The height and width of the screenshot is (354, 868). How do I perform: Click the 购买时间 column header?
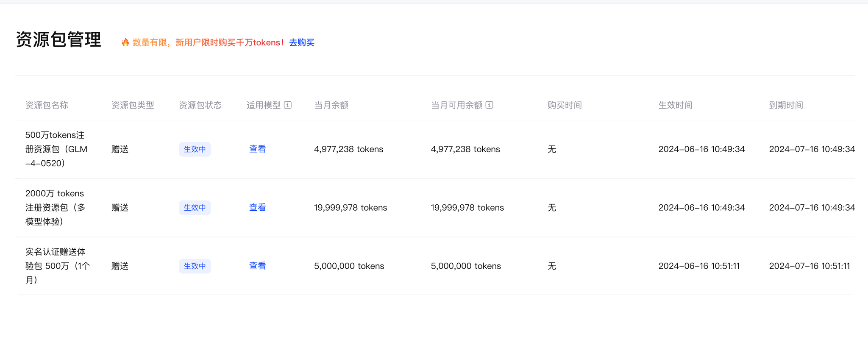[565, 105]
